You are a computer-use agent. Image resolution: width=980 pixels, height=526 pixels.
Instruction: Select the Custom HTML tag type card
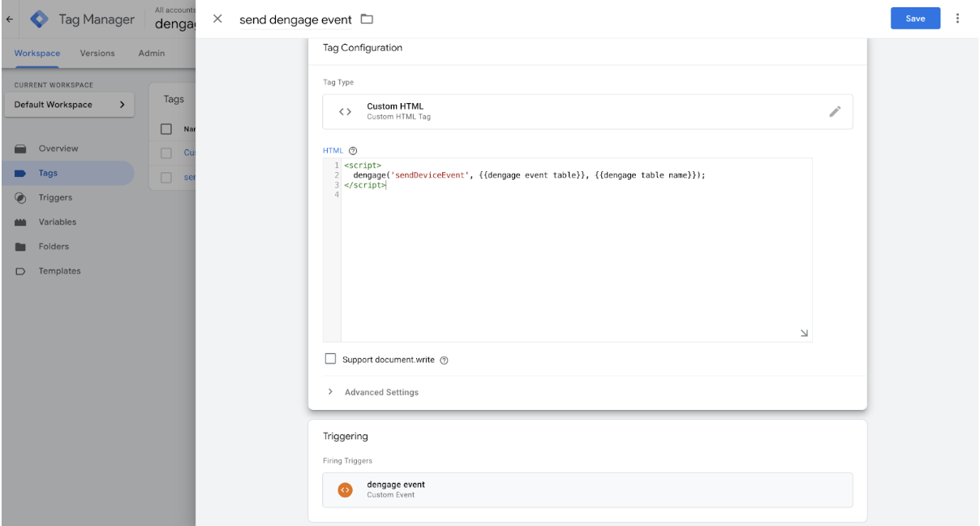(587, 111)
